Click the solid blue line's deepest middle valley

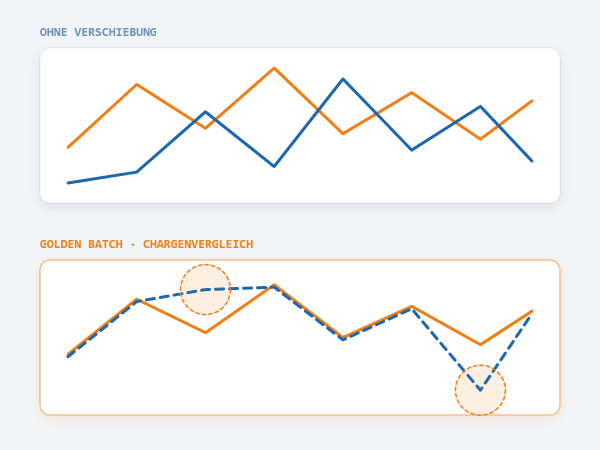[x=274, y=166]
